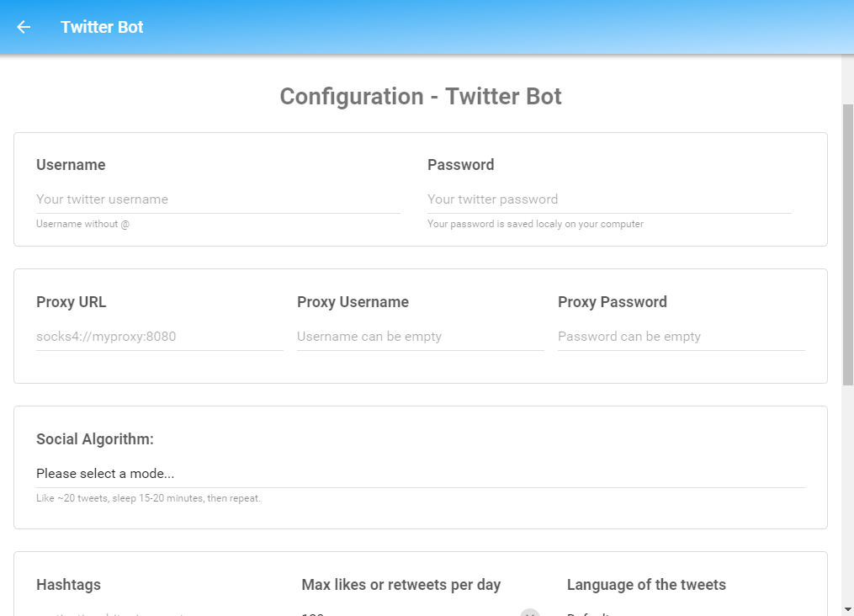Click the hint 'Your password is saved localy on your computer'
This screenshot has height=616, width=854.
[x=535, y=223]
